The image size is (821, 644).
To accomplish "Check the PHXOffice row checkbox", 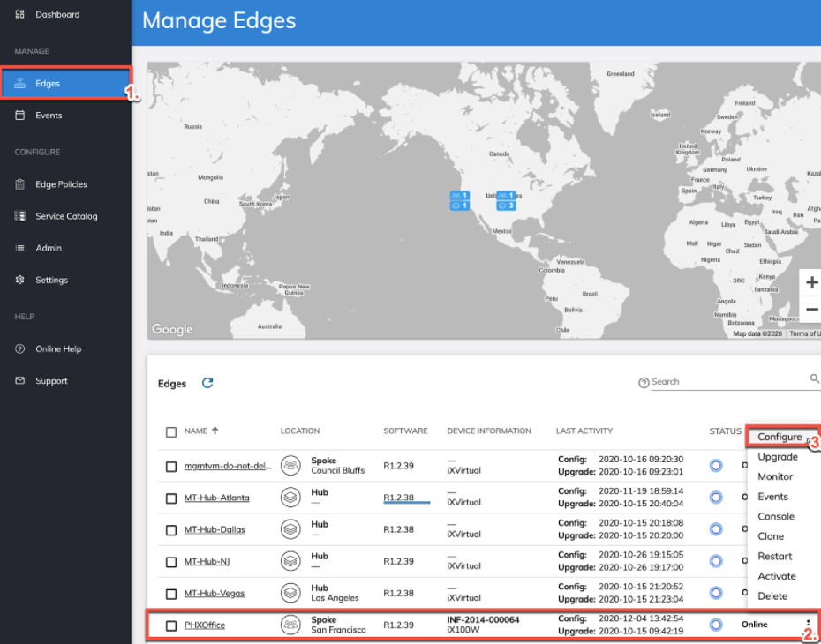I will [x=171, y=625].
